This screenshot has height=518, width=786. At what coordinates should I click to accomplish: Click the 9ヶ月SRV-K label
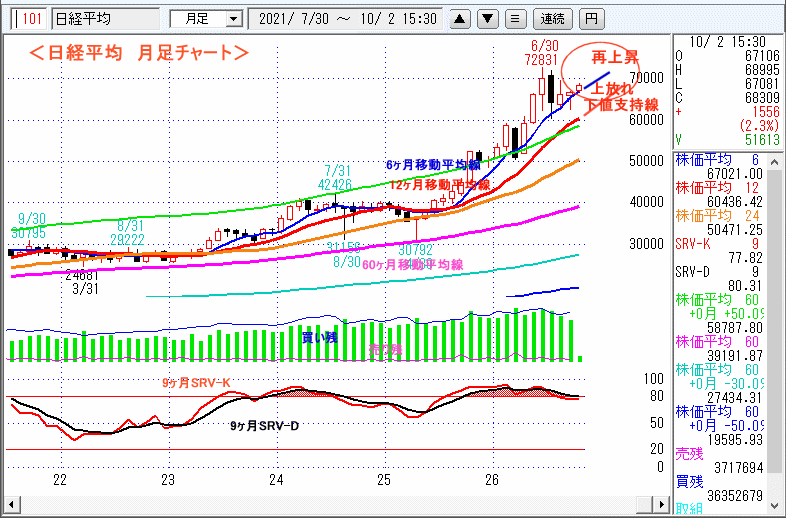click(196, 383)
